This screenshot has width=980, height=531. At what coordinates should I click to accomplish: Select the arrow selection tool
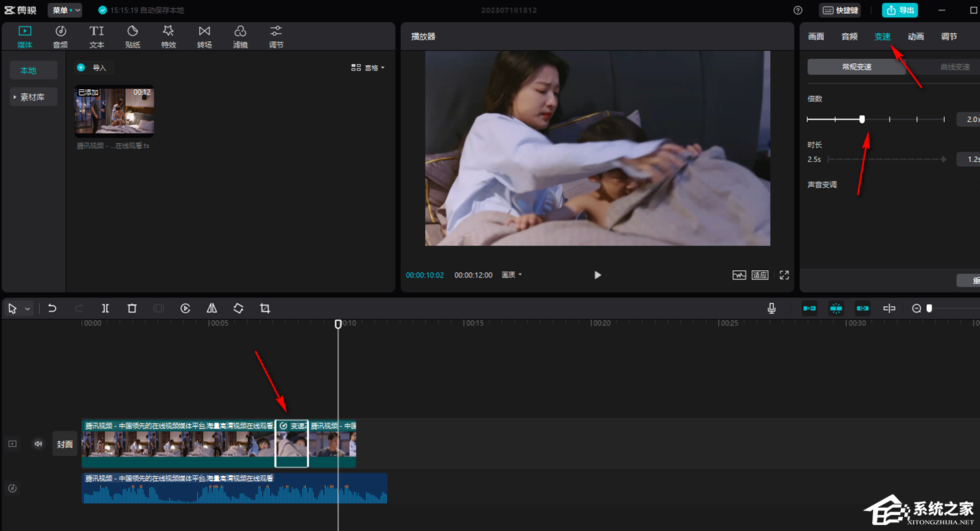tap(13, 309)
